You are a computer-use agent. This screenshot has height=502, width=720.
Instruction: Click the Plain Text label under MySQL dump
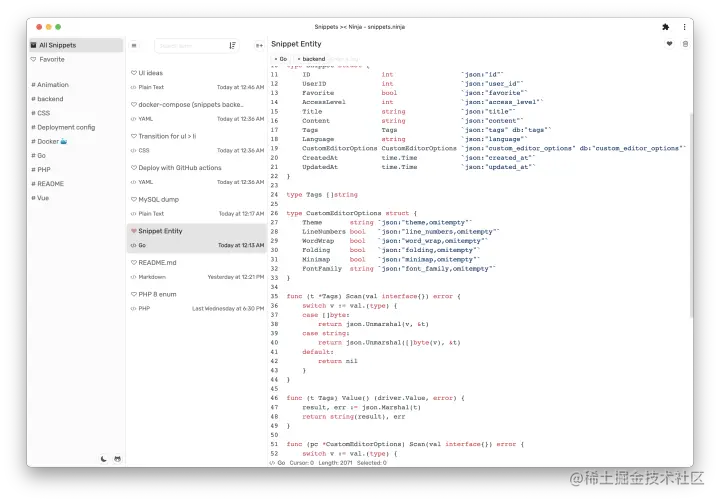[151, 214]
